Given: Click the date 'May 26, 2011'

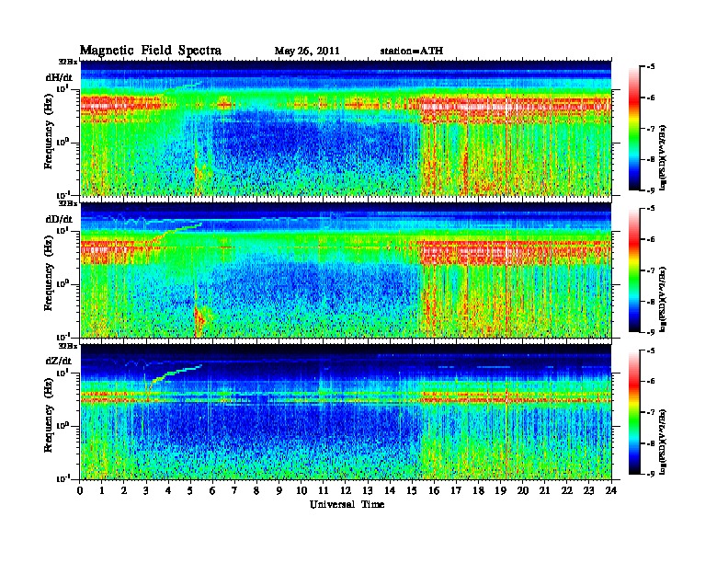Looking at the screenshot, I should 307,51.
